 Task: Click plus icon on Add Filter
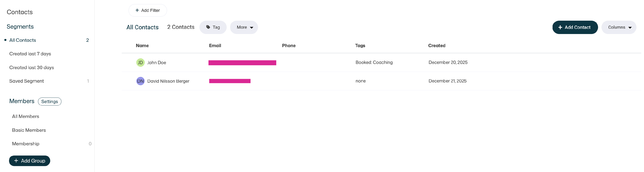click(x=137, y=10)
